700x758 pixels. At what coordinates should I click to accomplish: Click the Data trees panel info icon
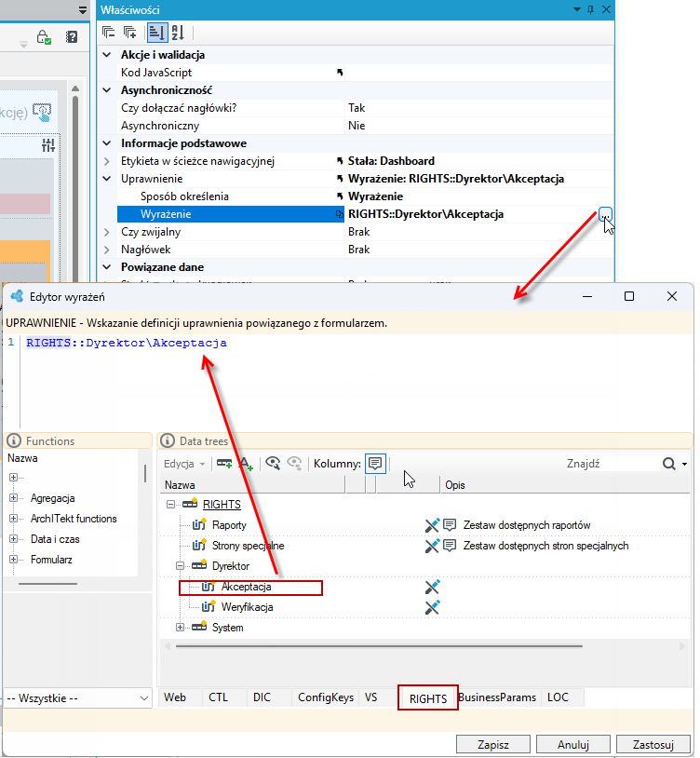pyautogui.click(x=168, y=440)
